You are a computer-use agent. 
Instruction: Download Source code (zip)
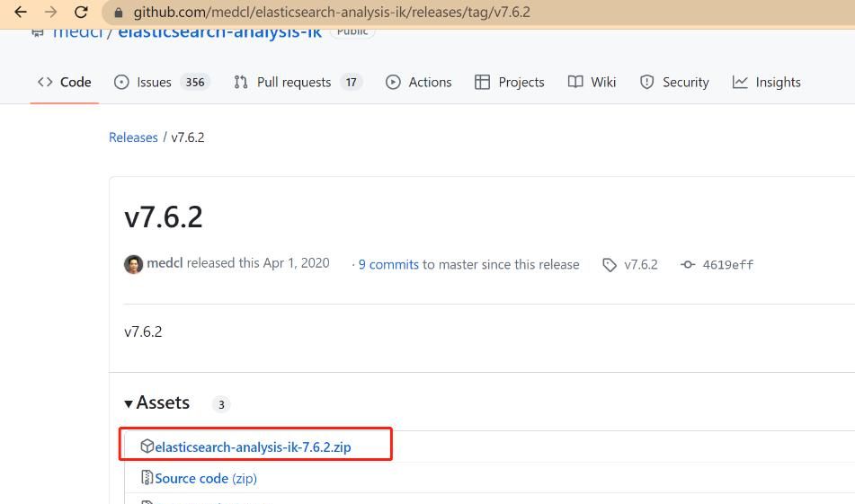pyautogui.click(x=206, y=478)
